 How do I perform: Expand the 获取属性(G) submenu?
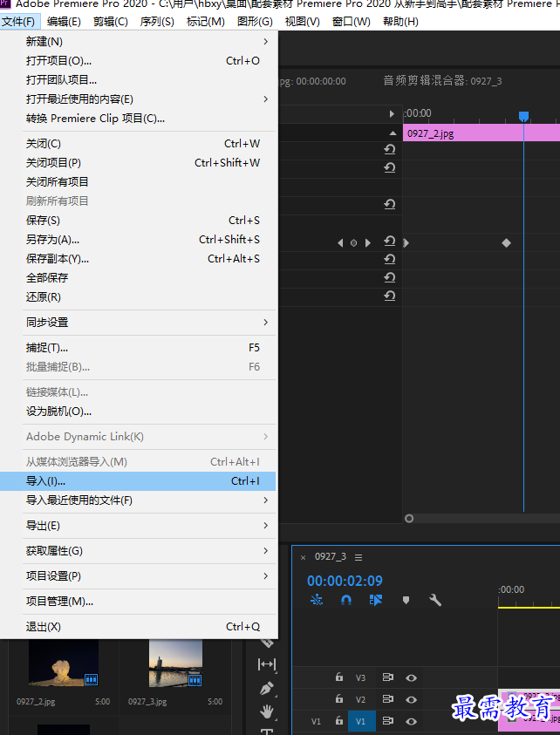[x=138, y=551]
